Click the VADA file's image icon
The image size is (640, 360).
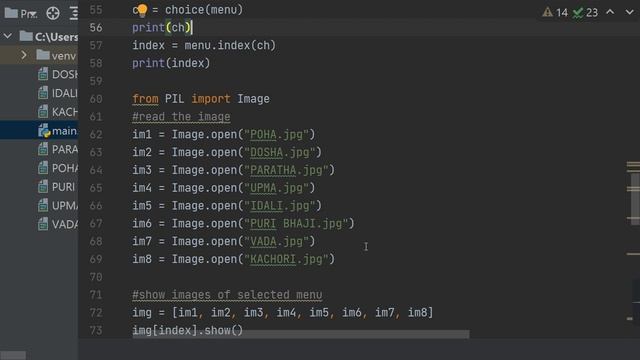pos(43,224)
